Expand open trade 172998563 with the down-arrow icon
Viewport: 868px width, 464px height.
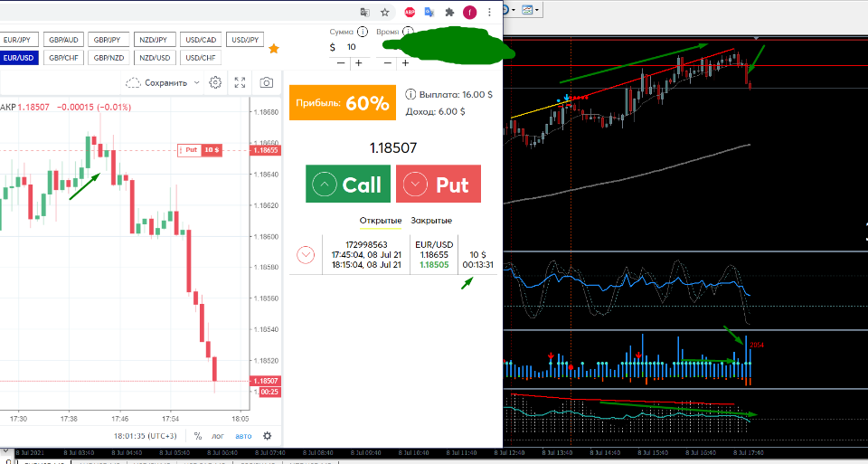[306, 255]
